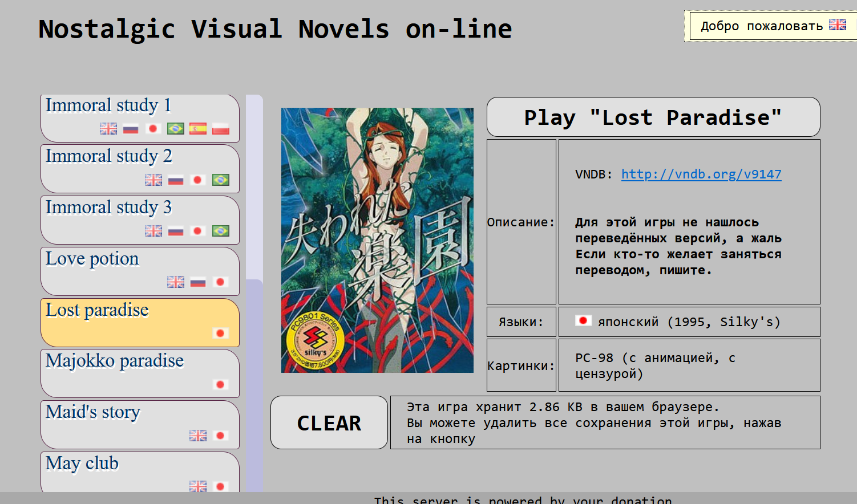This screenshot has height=504, width=857.
Task: Click UK flag in welcome language box
Action: [x=838, y=25]
